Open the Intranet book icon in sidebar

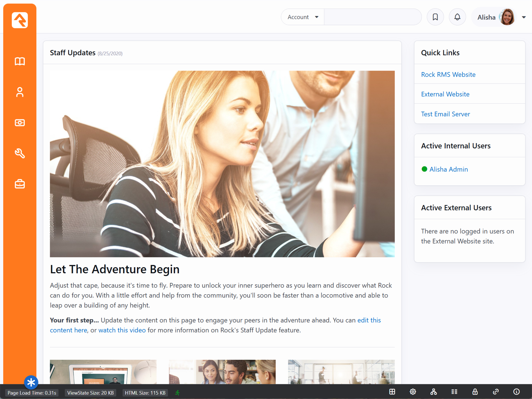pos(20,61)
